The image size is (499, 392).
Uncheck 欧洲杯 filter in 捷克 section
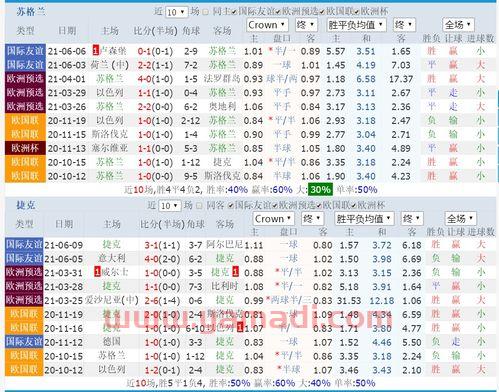(354, 206)
